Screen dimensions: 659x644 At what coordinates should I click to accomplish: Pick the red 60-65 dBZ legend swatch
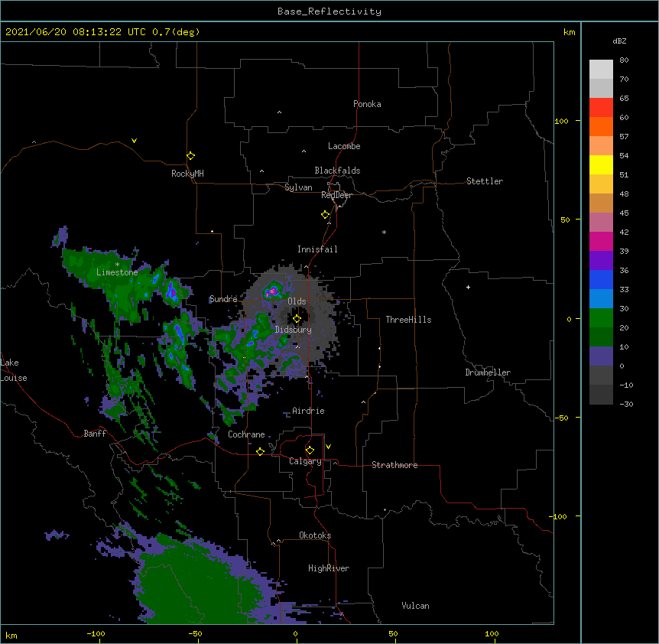click(x=601, y=108)
